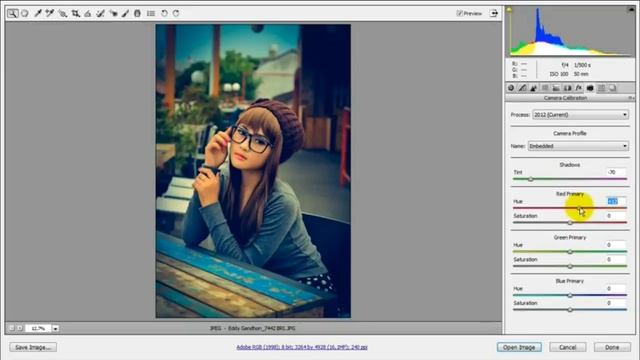The width and height of the screenshot is (640, 360).
Task: Select the Straighten tool
Action: pos(87,13)
